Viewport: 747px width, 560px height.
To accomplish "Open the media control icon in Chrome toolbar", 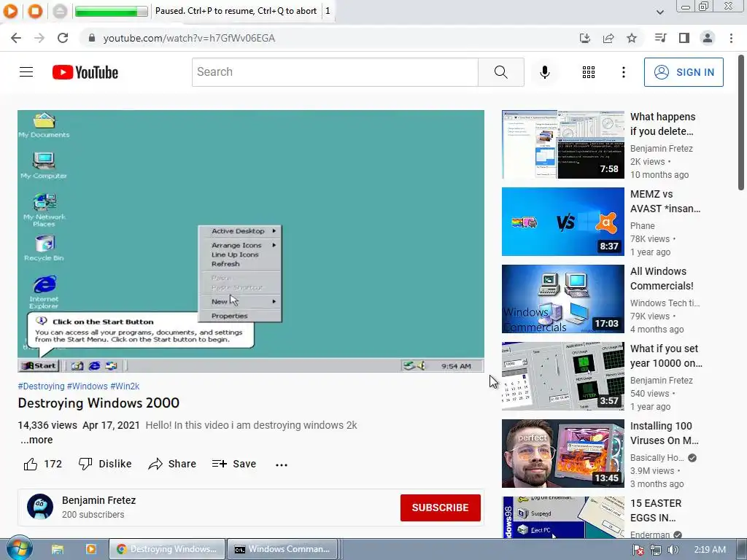I will pos(660,38).
